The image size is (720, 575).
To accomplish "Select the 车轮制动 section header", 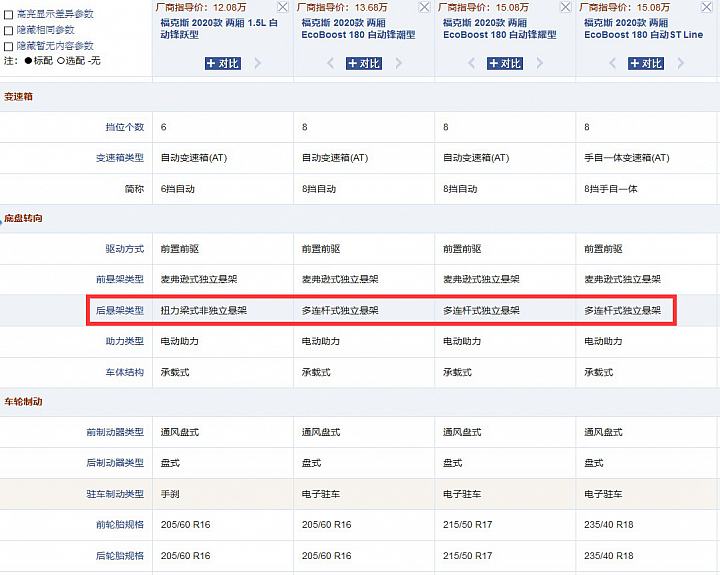I will [x=23, y=402].
